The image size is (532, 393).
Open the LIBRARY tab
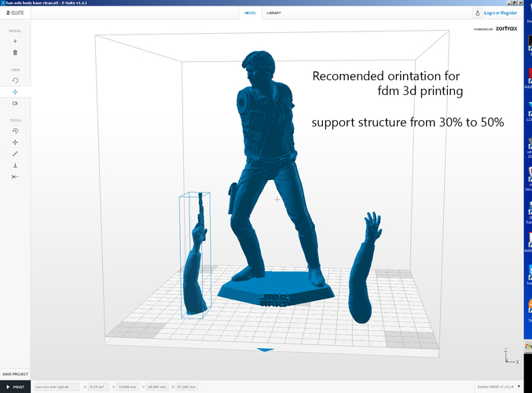273,13
